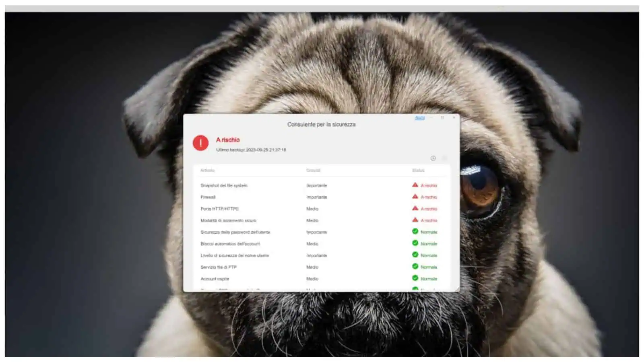
Task: Click 'A rischio' status of Porta HTTP/HTTPS
Action: point(429,209)
